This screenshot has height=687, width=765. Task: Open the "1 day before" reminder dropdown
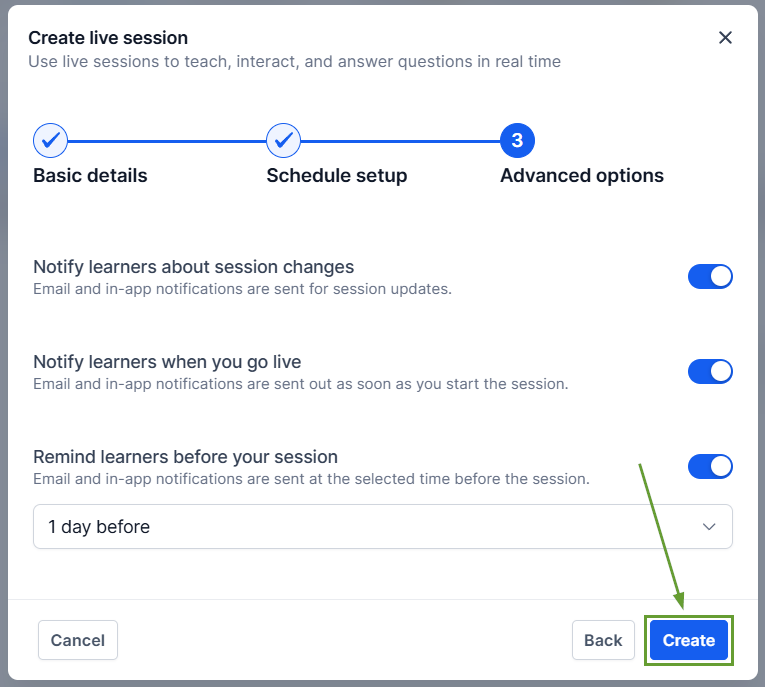(382, 527)
